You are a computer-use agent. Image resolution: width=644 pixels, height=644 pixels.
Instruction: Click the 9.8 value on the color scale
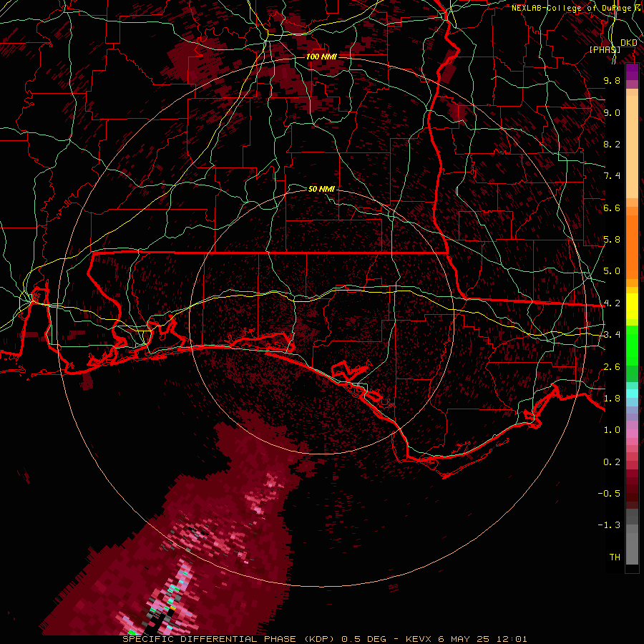612,80
